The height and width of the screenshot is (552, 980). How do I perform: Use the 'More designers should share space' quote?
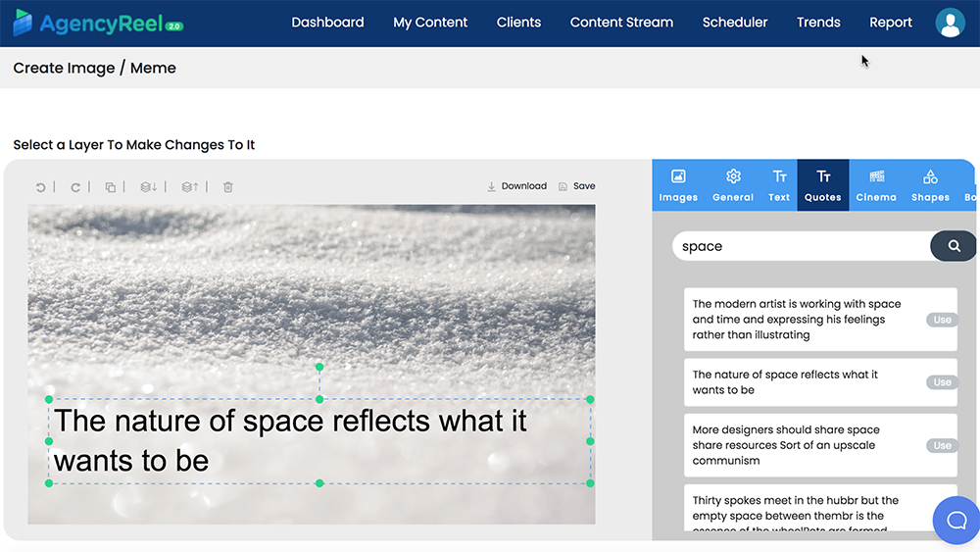tap(942, 445)
